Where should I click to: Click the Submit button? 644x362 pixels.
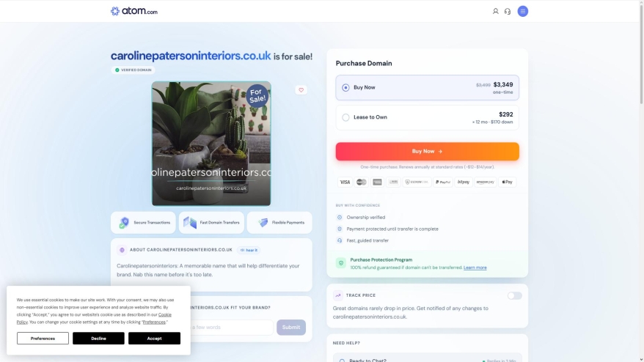pyautogui.click(x=290, y=327)
